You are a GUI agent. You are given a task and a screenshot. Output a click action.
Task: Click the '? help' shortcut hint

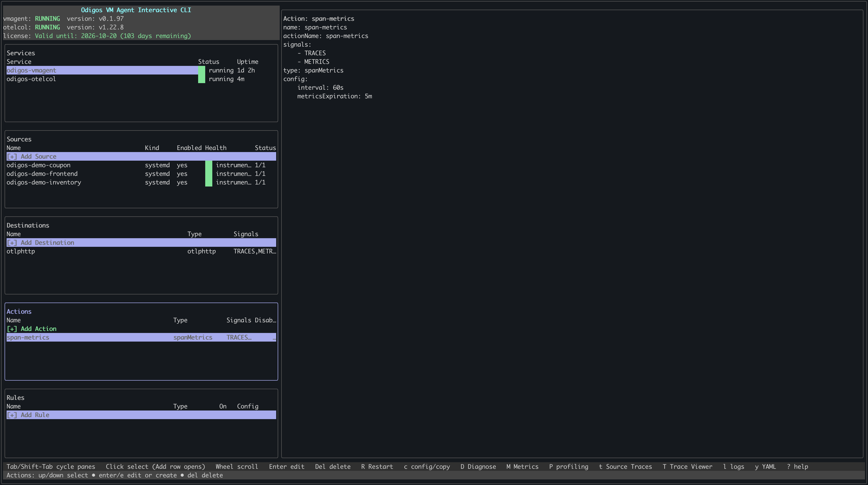click(797, 467)
